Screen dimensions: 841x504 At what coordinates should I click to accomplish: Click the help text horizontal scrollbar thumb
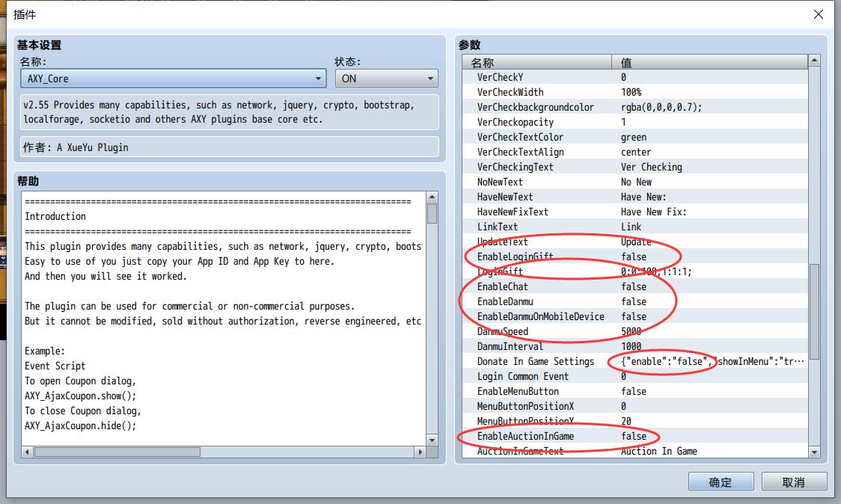point(117,452)
